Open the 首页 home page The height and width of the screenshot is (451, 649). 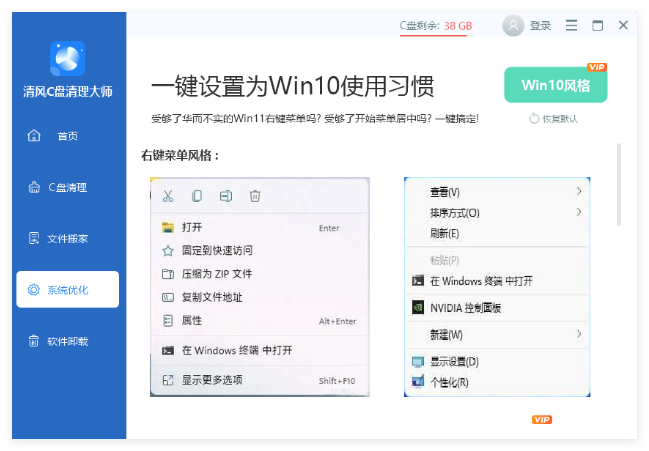[x=67, y=136]
